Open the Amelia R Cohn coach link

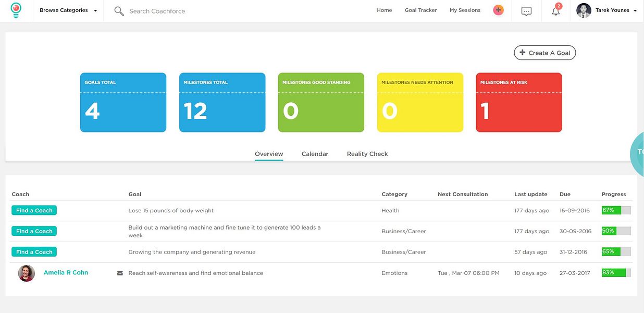click(x=66, y=272)
